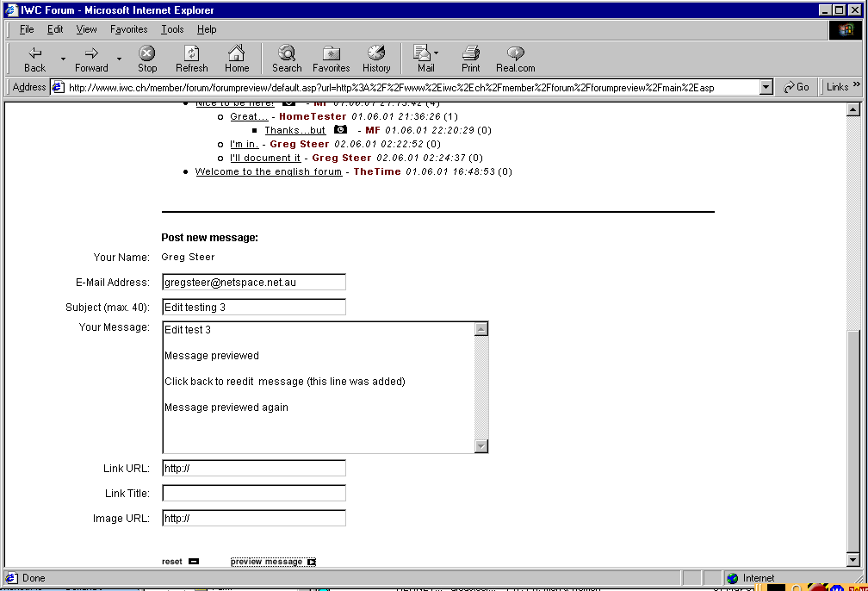This screenshot has width=868, height=591.
Task: Open the I'm in. message link
Action: pos(245,144)
